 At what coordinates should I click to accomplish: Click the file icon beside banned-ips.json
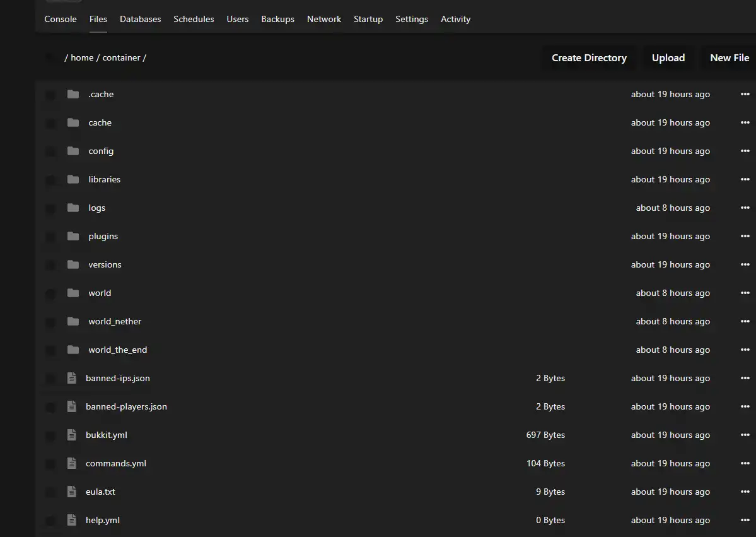[x=72, y=378]
